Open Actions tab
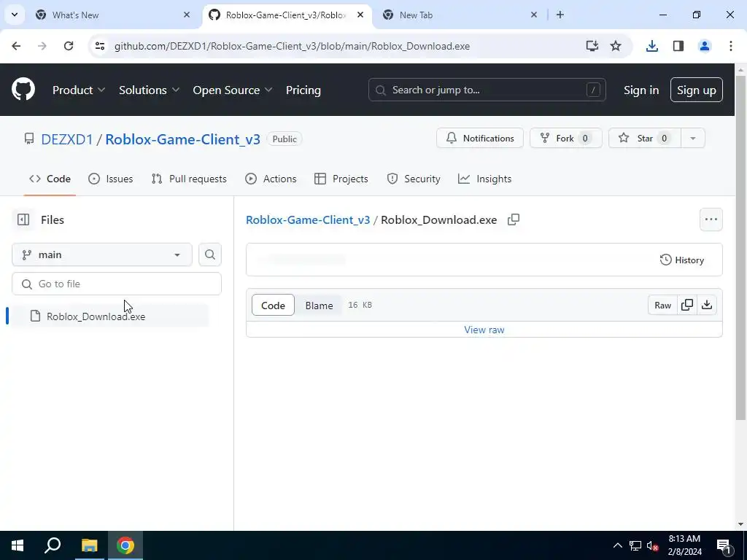 click(x=271, y=179)
